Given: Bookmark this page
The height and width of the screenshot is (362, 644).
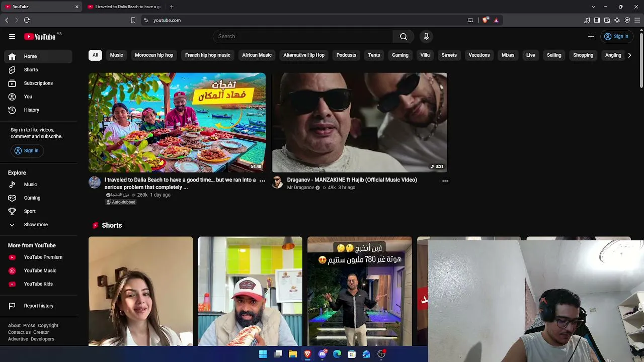Looking at the screenshot, I should click(133, 20).
